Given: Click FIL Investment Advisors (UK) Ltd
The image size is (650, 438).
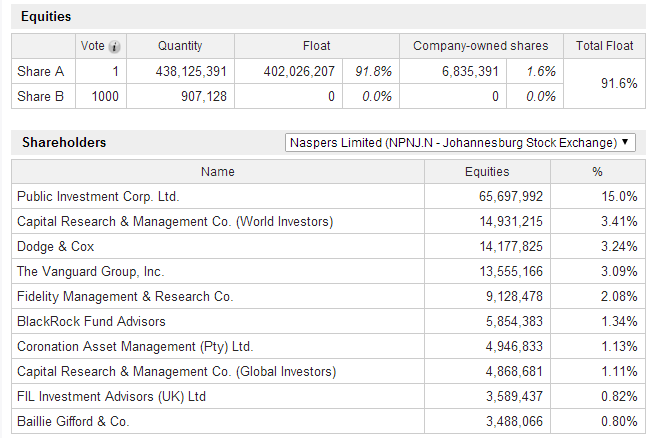Looking at the screenshot, I should (111, 397).
